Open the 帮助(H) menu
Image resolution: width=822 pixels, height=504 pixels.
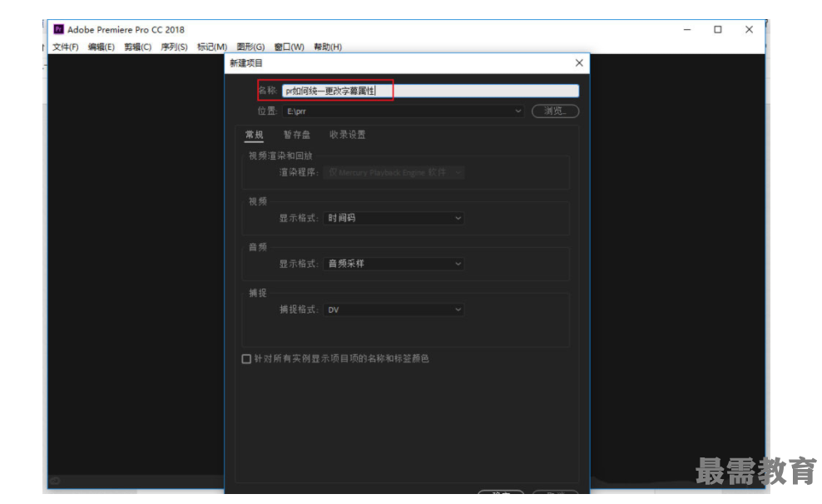click(x=326, y=47)
